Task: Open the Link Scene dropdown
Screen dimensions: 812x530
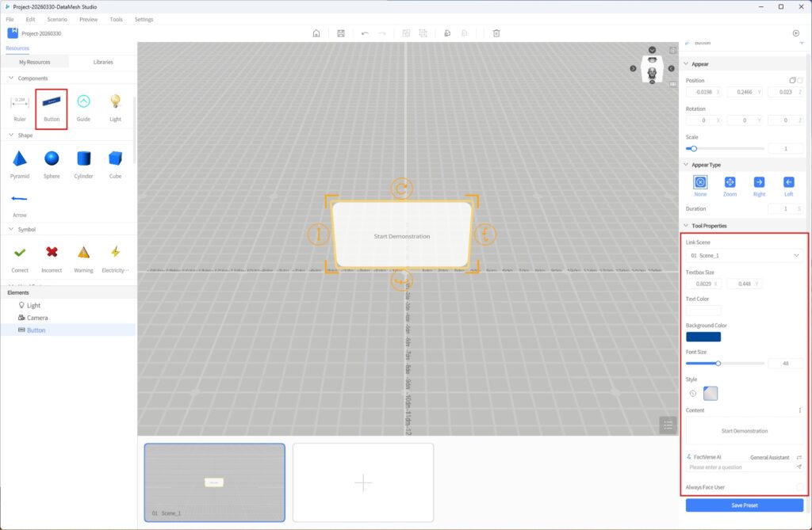Action: coord(744,256)
